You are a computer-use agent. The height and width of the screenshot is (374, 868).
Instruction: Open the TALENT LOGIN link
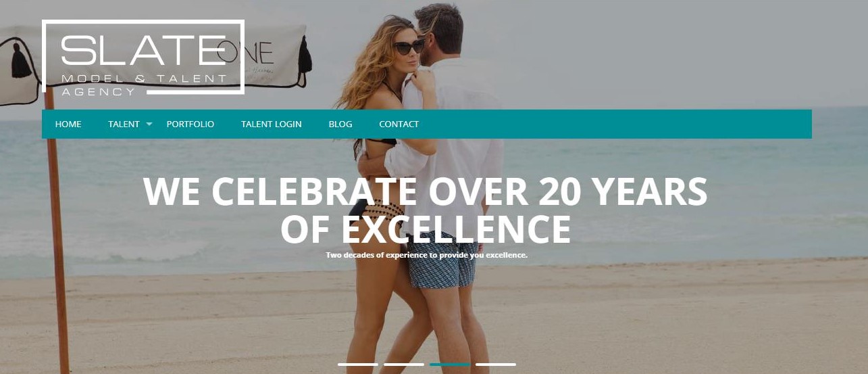(x=272, y=124)
